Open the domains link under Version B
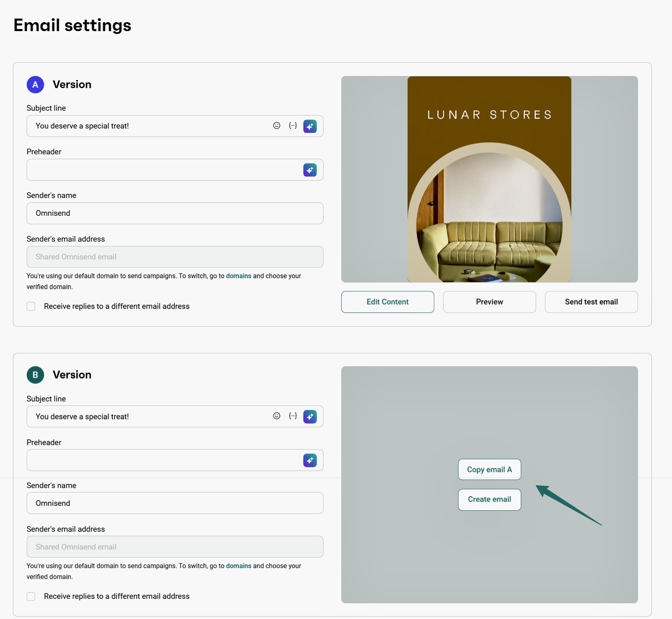672x619 pixels. 239,566
